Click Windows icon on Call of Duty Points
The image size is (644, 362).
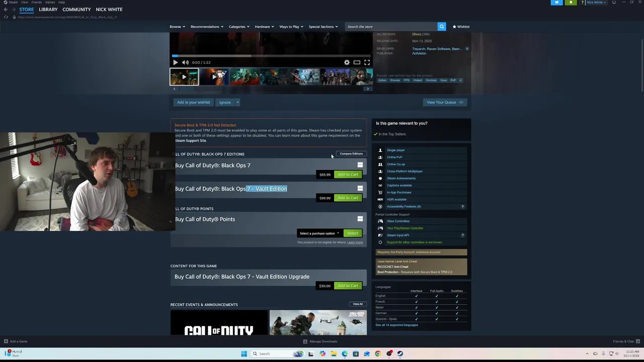tap(360, 219)
